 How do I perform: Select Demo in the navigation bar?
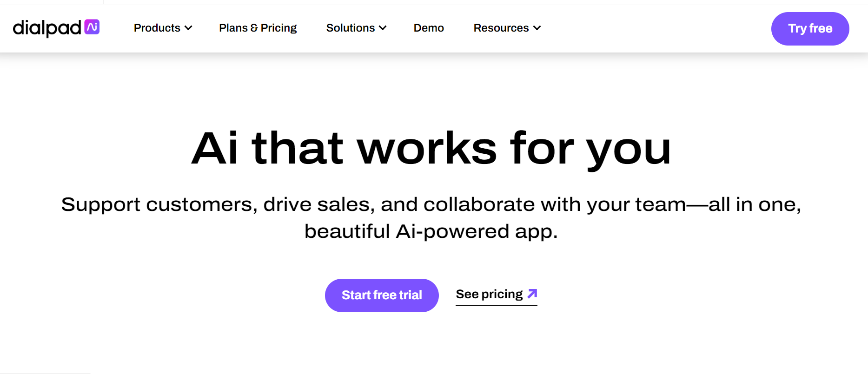point(429,28)
